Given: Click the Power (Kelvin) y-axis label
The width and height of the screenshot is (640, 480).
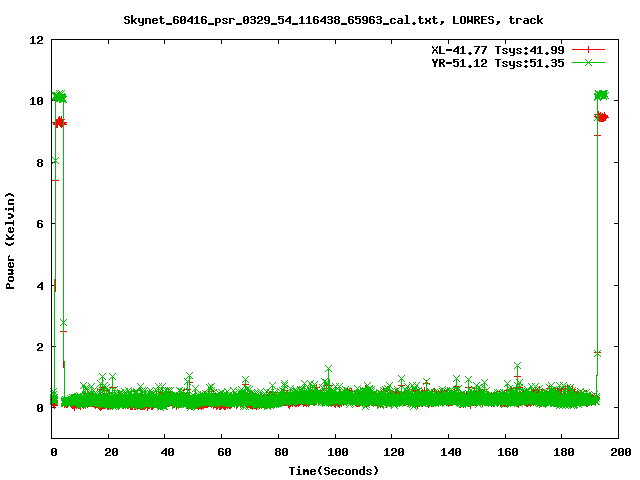Looking at the screenshot, I should 10,241.
